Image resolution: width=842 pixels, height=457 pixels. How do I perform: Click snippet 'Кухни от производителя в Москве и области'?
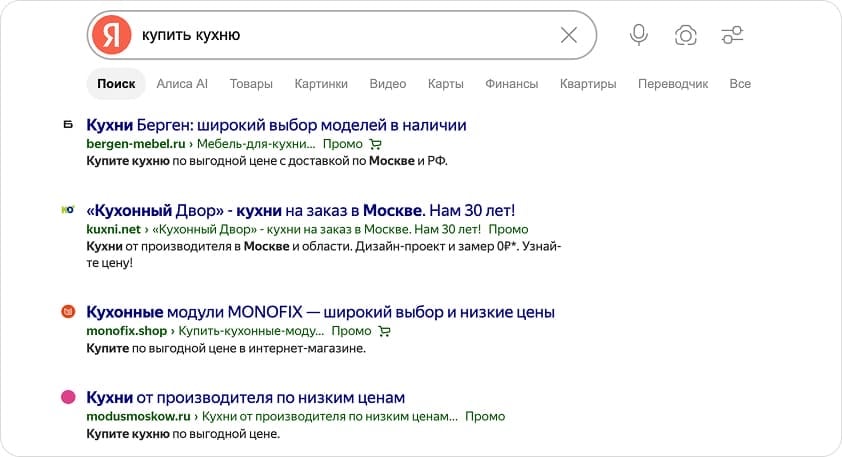point(324,255)
